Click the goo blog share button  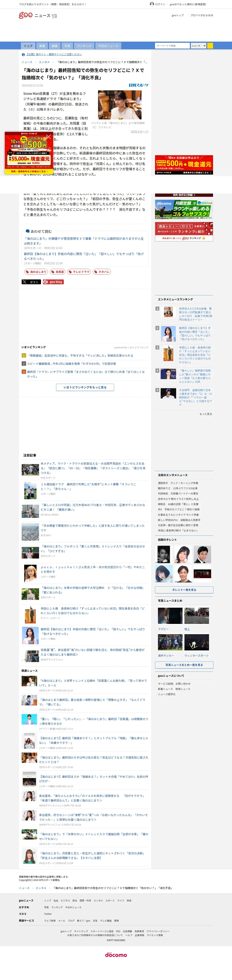(53, 282)
